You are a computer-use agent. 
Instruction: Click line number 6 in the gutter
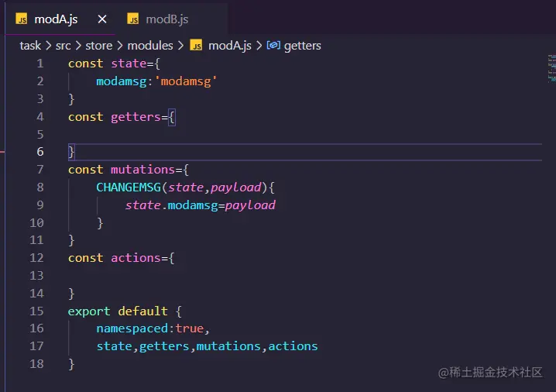[40, 152]
